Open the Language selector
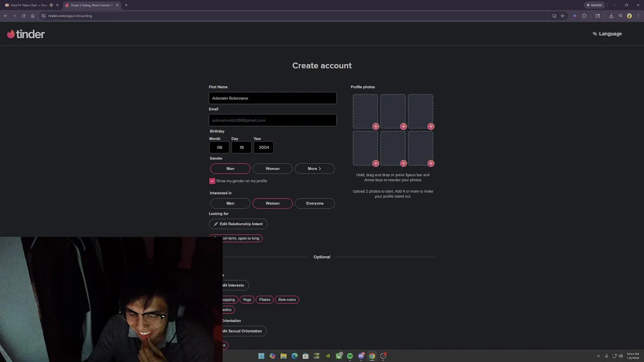 [x=607, y=34]
